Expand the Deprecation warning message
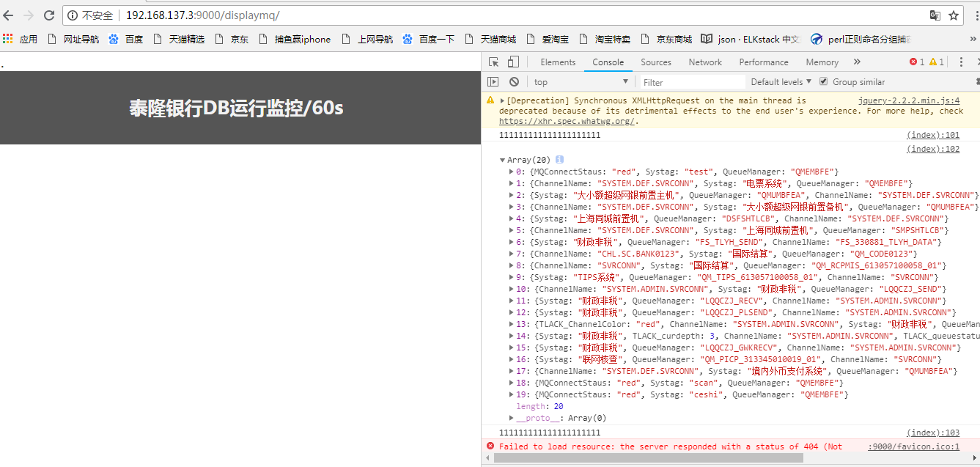This screenshot has height=467, width=980. (x=502, y=100)
